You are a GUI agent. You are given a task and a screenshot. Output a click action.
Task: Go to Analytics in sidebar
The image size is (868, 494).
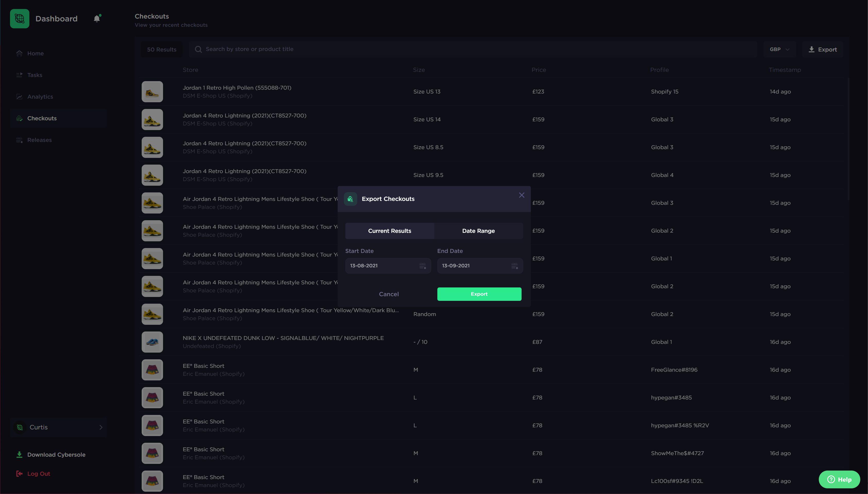pos(58,97)
